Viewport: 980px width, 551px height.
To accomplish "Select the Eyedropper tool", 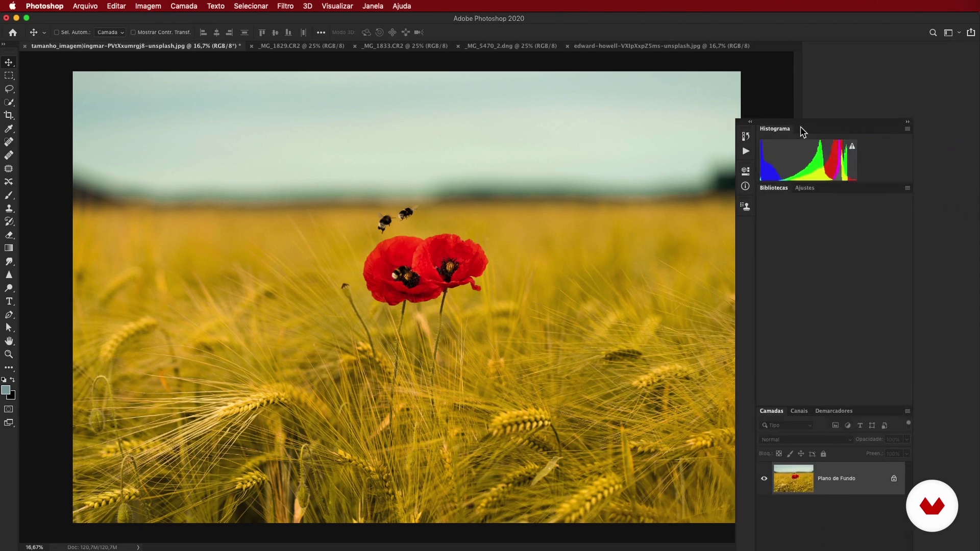I will 9,129.
